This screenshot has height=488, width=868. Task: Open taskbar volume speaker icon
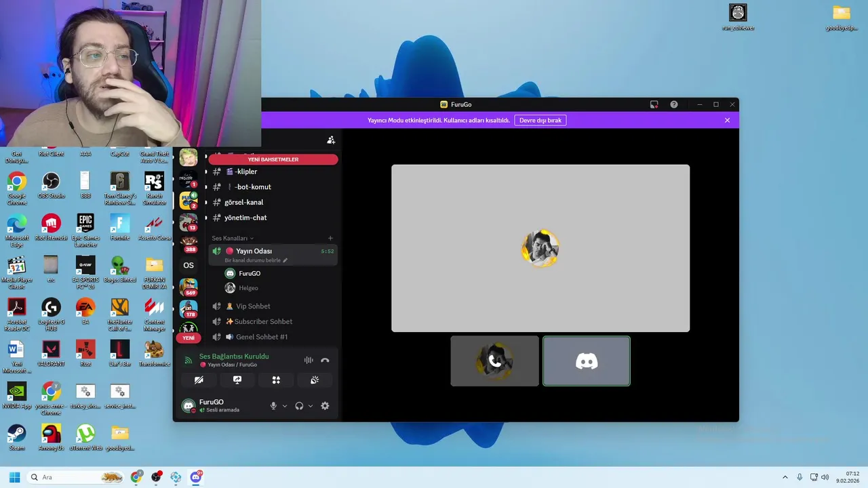tap(825, 477)
